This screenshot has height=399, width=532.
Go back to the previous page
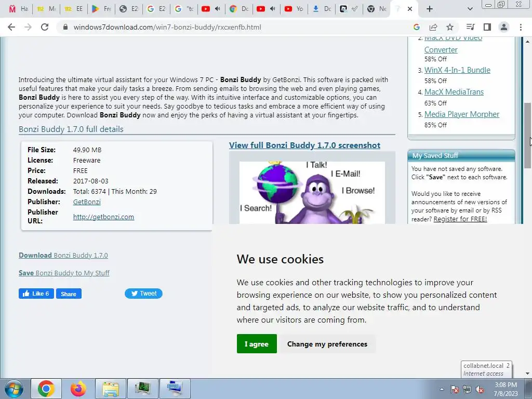[11, 27]
